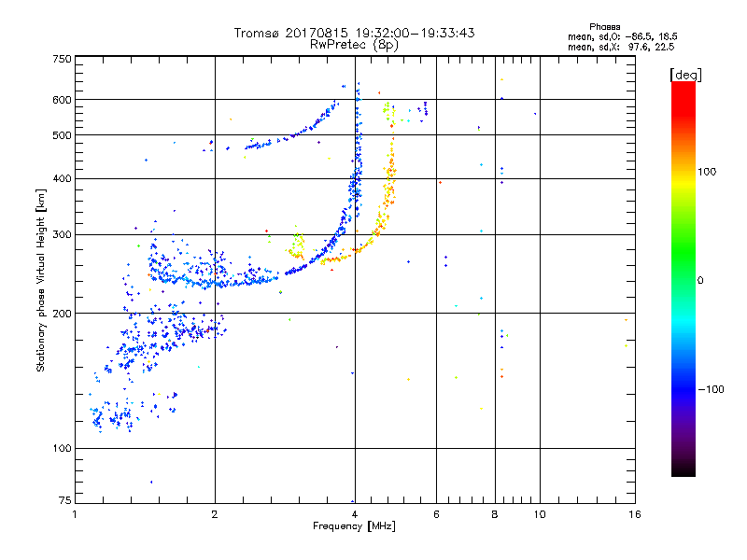The width and height of the screenshot is (747, 560).
Task: Click the x-axis tick label "4"
Action: pyautogui.click(x=355, y=514)
